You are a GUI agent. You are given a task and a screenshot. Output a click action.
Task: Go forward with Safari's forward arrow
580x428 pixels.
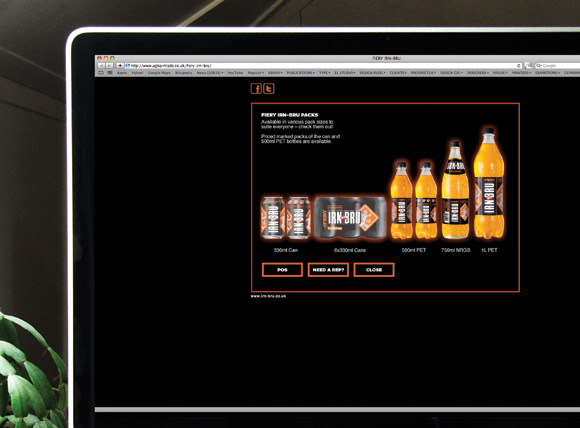[x=109, y=65]
